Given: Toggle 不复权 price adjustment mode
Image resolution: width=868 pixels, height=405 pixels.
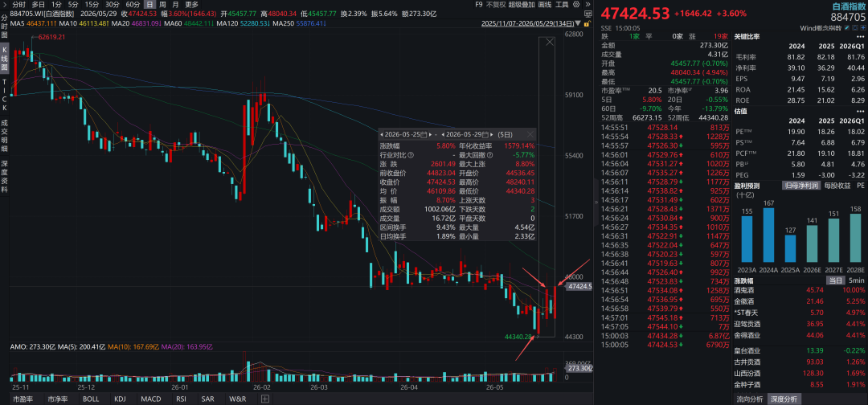Looking at the screenshot, I should click(x=496, y=4).
